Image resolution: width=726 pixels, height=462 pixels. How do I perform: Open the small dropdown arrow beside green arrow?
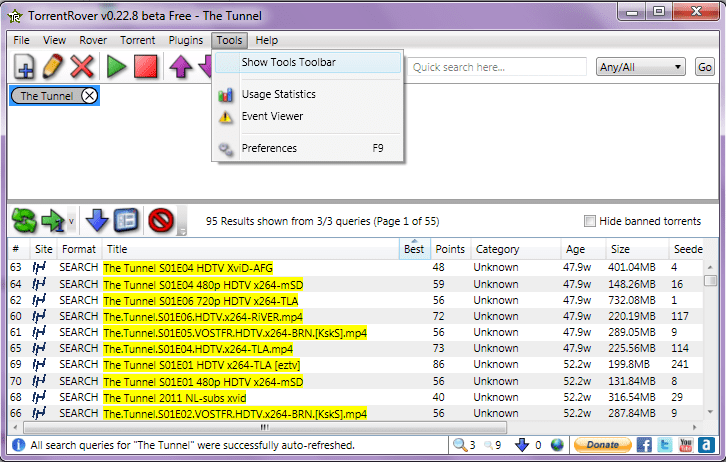tap(71, 221)
